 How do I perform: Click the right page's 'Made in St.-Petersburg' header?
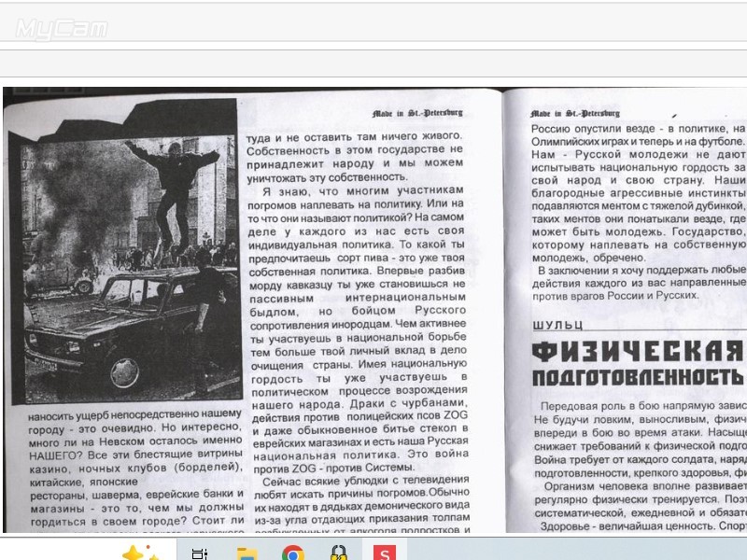pos(574,113)
